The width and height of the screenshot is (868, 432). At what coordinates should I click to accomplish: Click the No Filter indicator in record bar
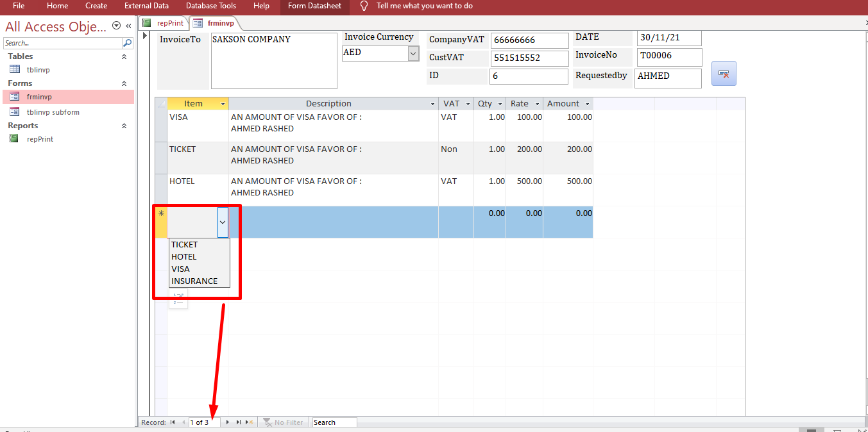283,422
